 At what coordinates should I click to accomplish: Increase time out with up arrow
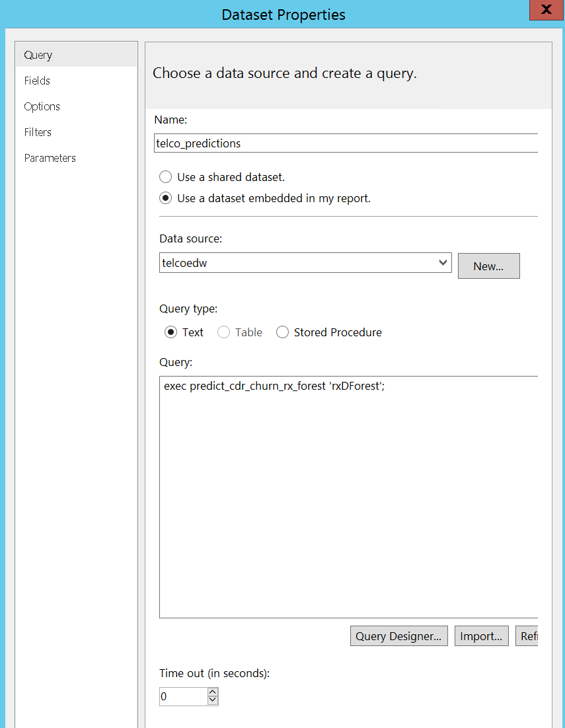coord(212,692)
